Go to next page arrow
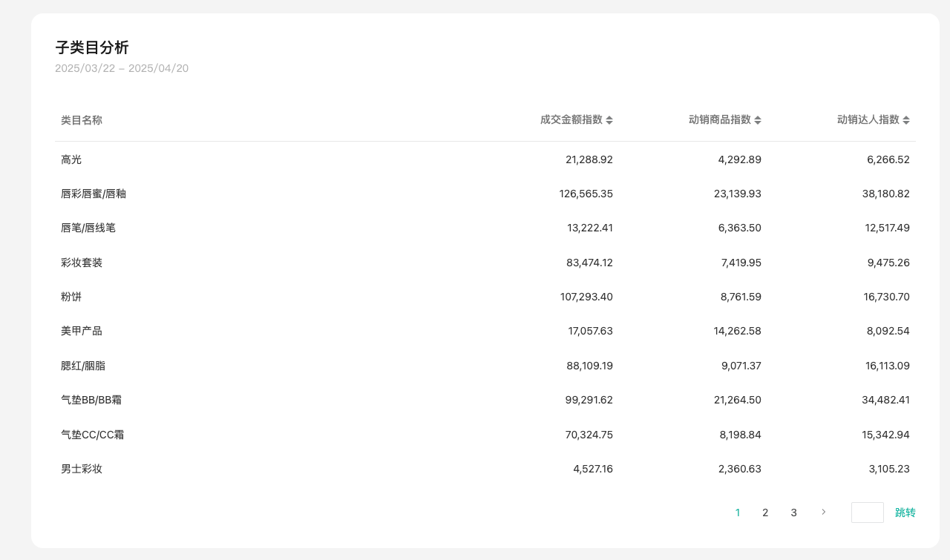The width and height of the screenshot is (950, 560). pyautogui.click(x=823, y=513)
